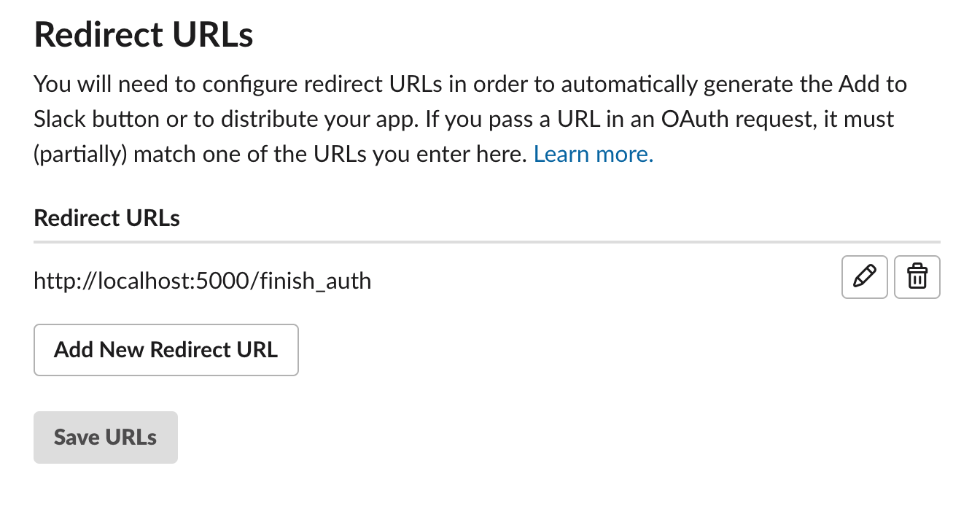The image size is (980, 506).
Task: Modify the existing URL using the pencil button
Action: [x=864, y=277]
